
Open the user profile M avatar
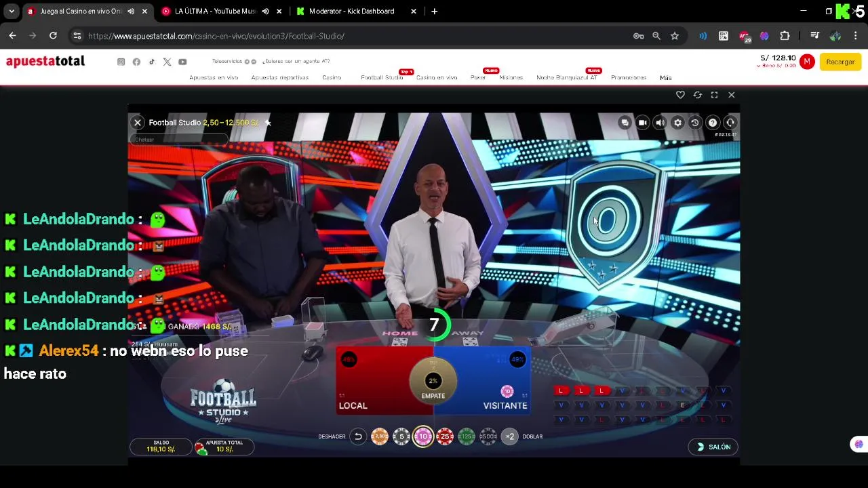(x=807, y=62)
